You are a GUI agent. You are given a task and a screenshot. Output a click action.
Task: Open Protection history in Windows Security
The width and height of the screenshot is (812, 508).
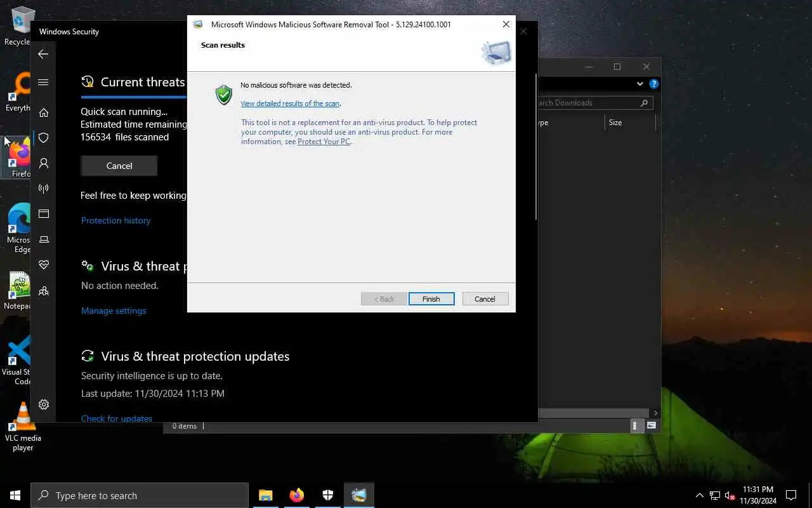116,220
